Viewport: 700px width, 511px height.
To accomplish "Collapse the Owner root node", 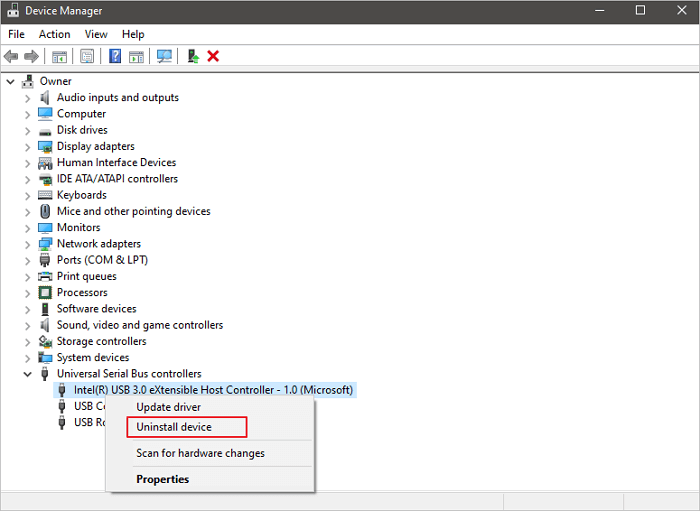I will coord(11,81).
